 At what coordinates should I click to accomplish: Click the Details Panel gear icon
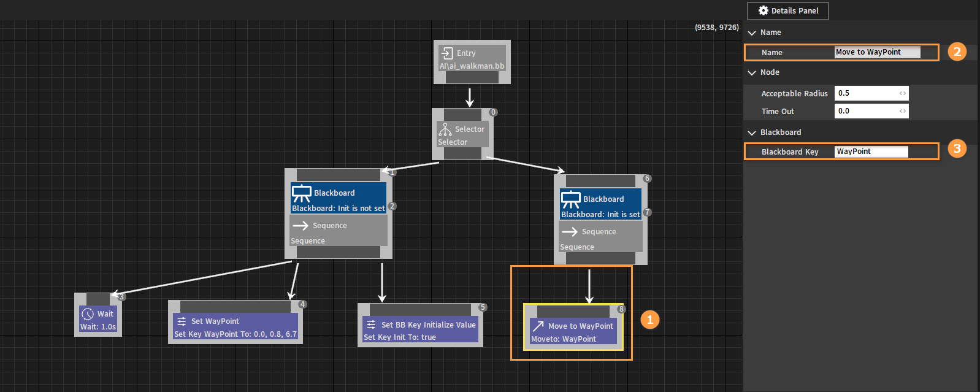[764, 10]
